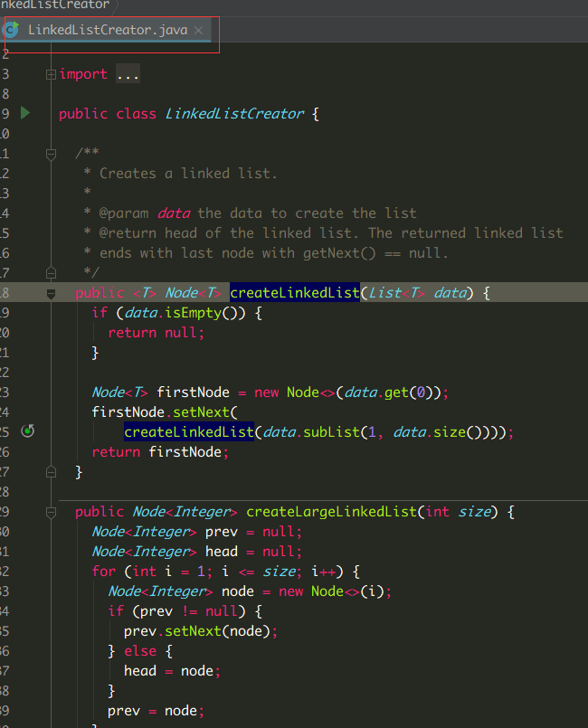Click the Java class icon on the tab
Image resolution: width=588 pixels, height=728 pixels.
click(x=10, y=29)
